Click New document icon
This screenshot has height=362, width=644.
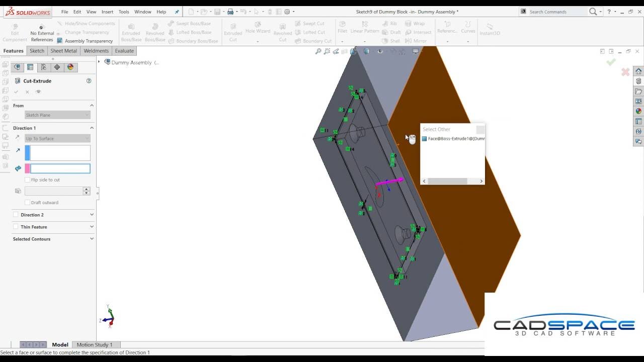(191, 12)
